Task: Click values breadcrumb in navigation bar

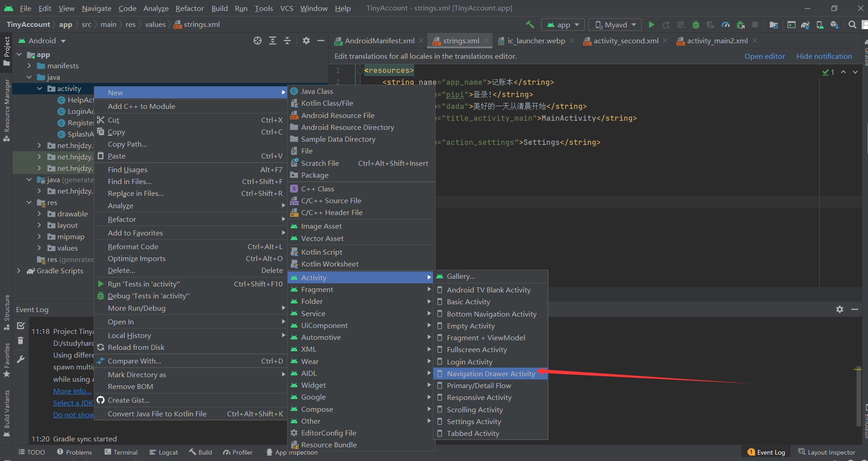Action: click(155, 24)
